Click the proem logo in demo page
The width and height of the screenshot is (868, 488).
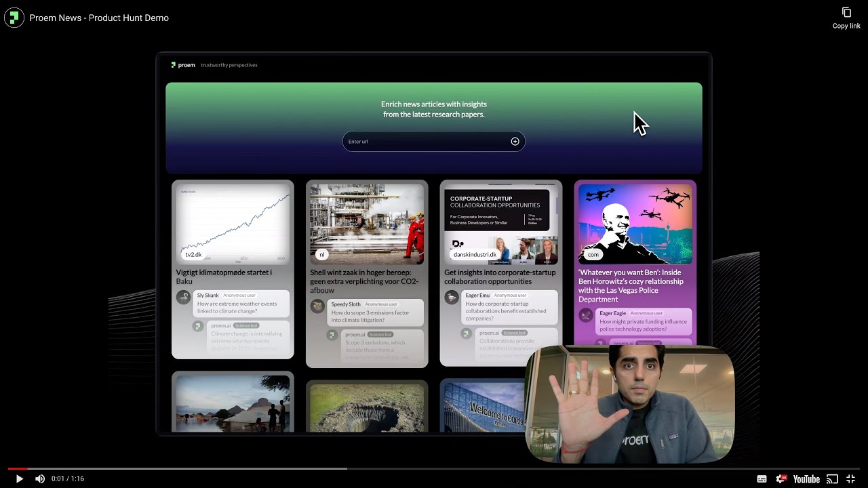coord(183,65)
